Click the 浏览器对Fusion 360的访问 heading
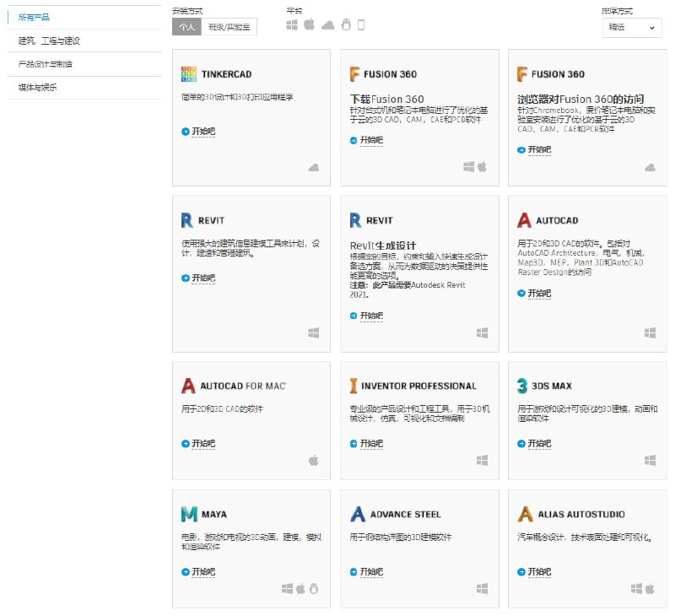Image resolution: width=675 pixels, height=616 pixels. 580,99
